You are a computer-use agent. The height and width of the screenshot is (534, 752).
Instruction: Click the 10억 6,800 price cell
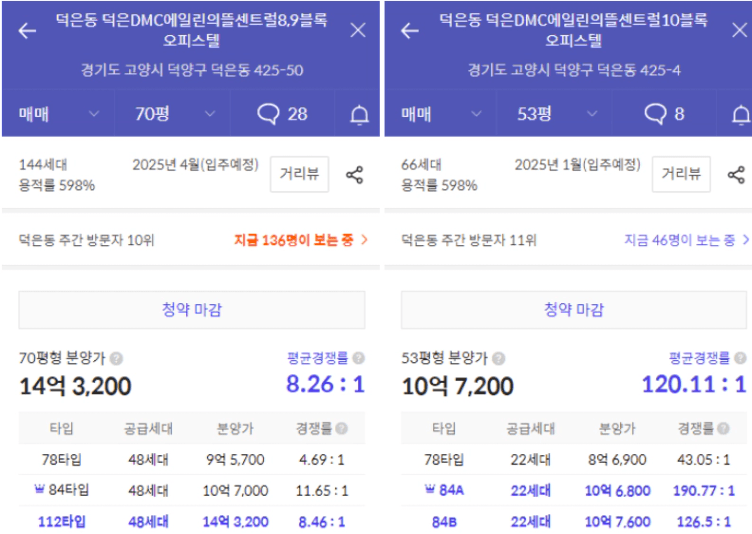tap(617, 490)
